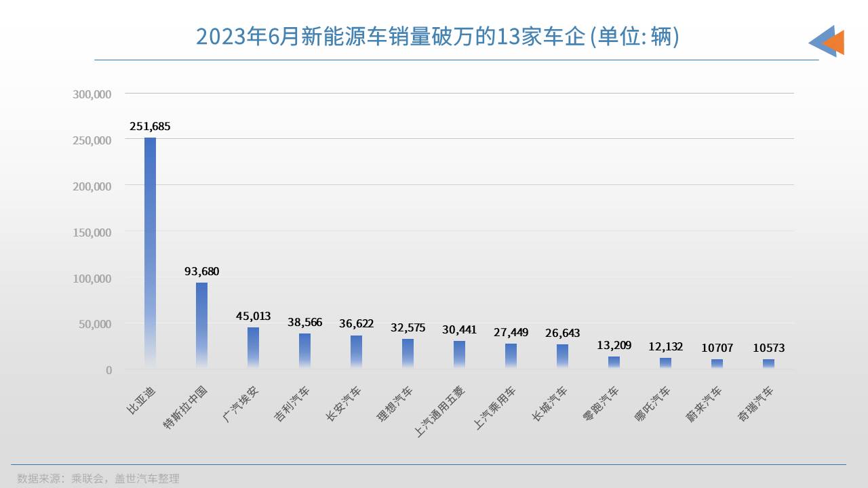The height and width of the screenshot is (488, 868).
Task: Select the 比亚迪 bar in the chart
Action: coord(150,253)
